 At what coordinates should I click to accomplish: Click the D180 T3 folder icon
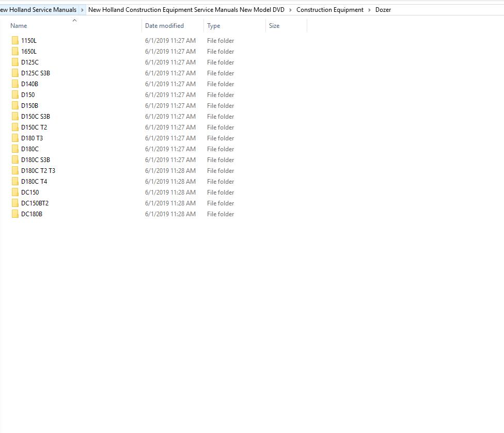pyautogui.click(x=15, y=138)
